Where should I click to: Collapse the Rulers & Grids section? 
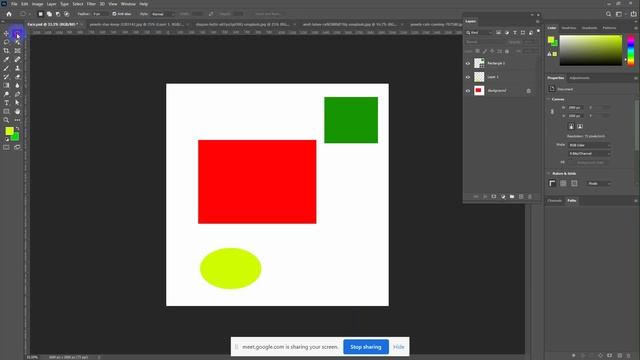(x=549, y=173)
